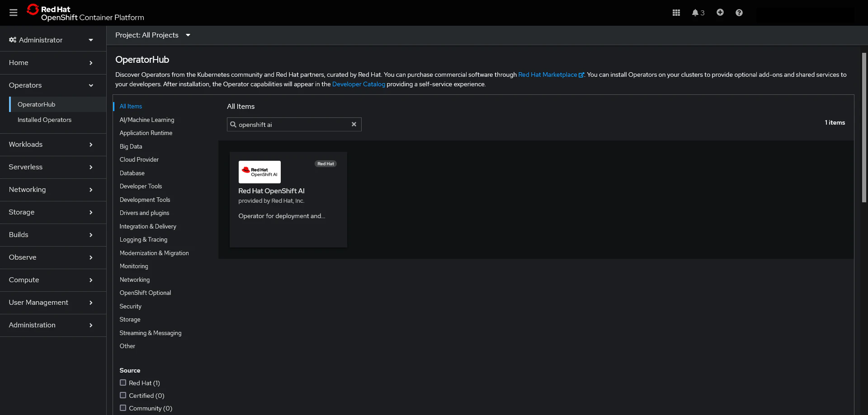Expand the Builds navigation section
868x415 pixels.
[x=53, y=235]
